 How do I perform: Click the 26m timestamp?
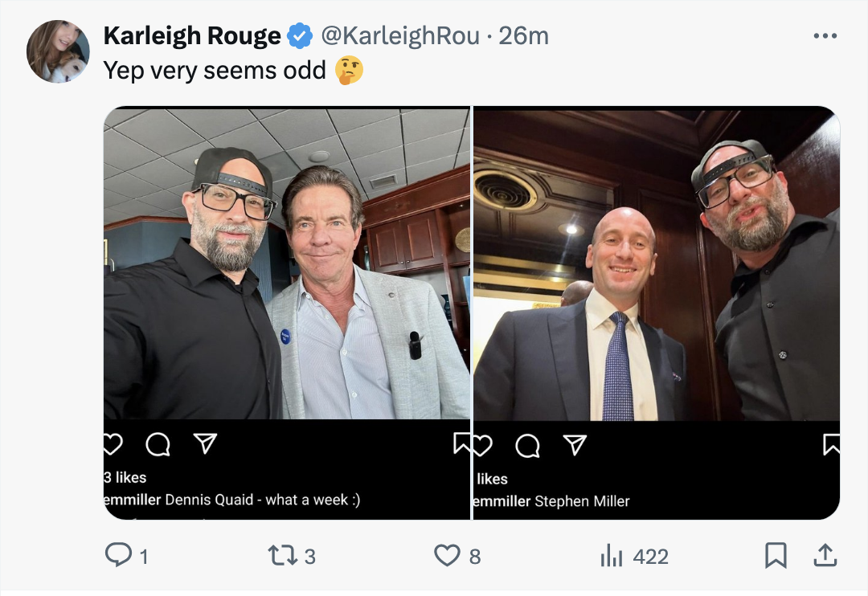pyautogui.click(x=524, y=36)
